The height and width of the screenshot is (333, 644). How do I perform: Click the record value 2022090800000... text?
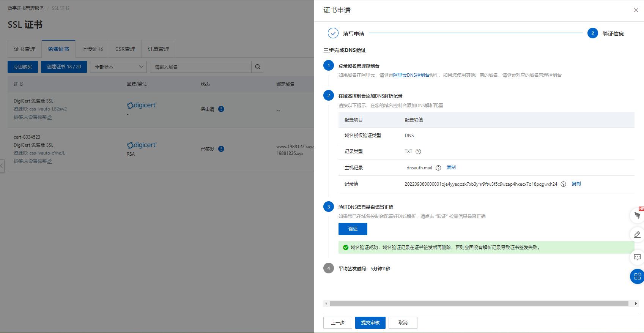(481, 184)
